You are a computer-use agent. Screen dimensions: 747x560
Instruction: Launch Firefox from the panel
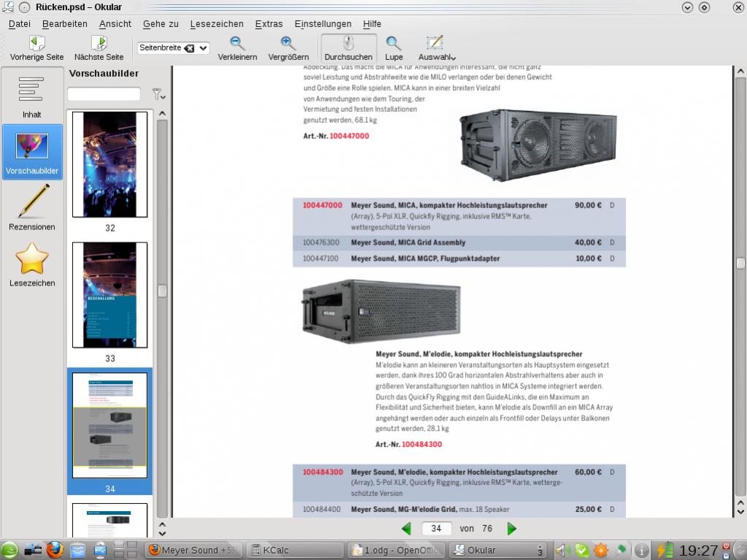tap(55, 551)
